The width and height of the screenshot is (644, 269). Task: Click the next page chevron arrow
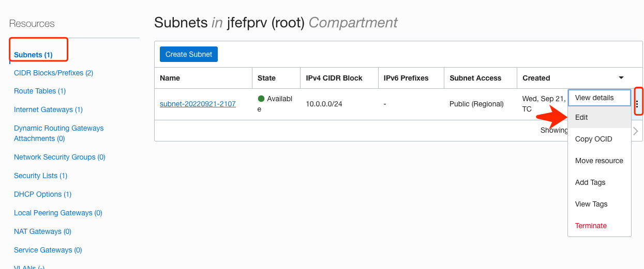(636, 131)
